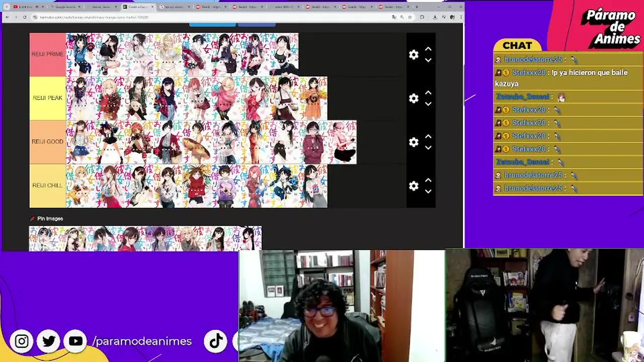Viewport: 644px width, 362px height.
Task: Click the REIJI GOOD tier label
Action: click(48, 142)
